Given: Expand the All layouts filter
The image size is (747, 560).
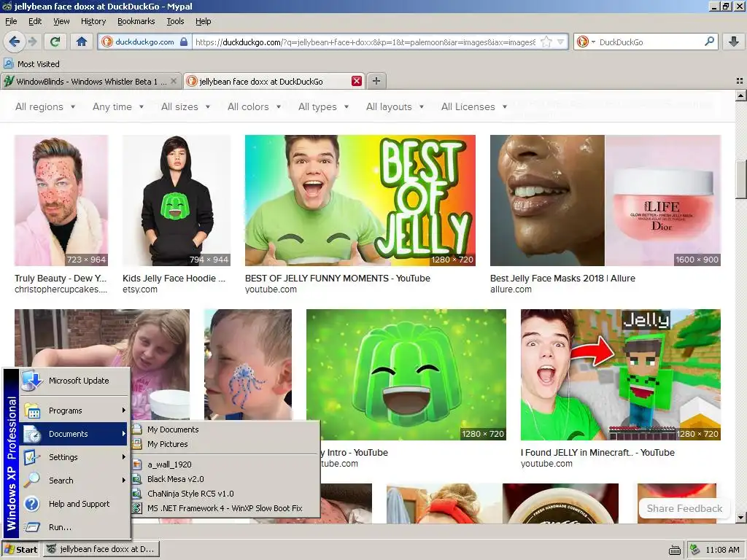Looking at the screenshot, I should tap(395, 106).
